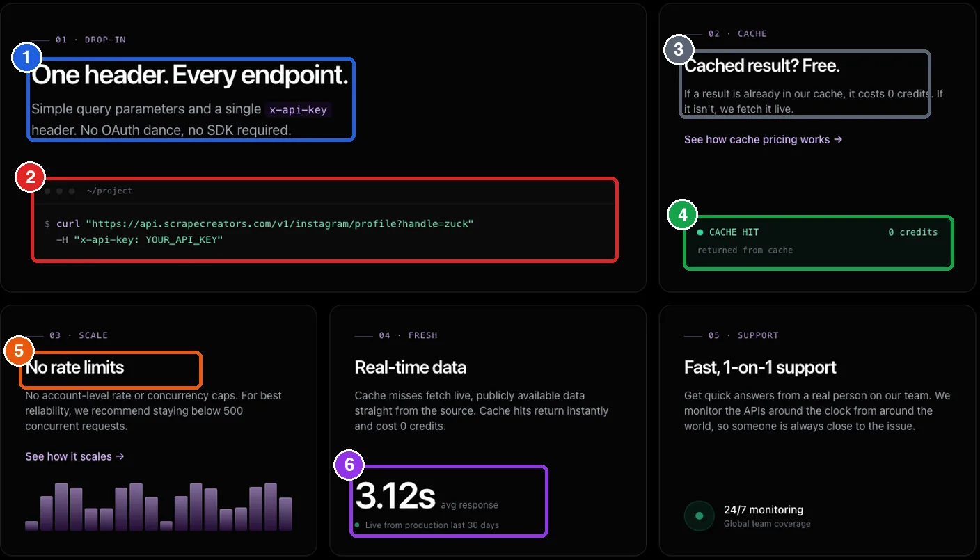Click the "04 · FRESH" section label

pos(408,335)
